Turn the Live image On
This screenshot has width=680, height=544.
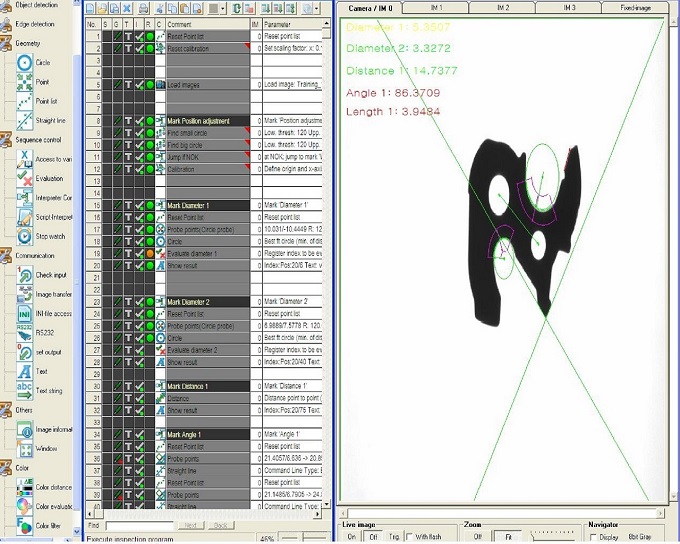click(351, 537)
